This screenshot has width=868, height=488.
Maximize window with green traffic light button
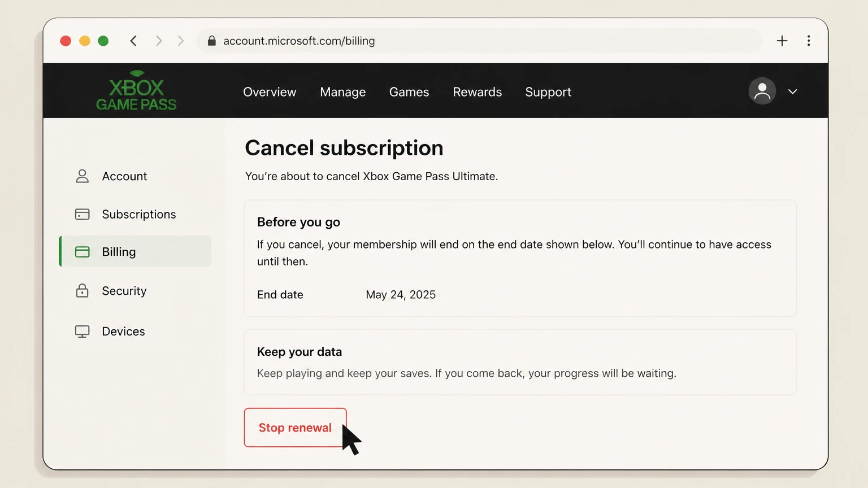pos(103,41)
